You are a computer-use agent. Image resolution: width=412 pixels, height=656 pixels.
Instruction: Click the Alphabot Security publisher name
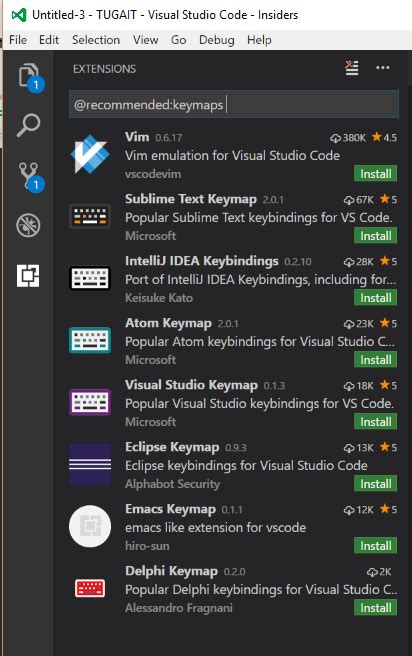click(x=172, y=484)
